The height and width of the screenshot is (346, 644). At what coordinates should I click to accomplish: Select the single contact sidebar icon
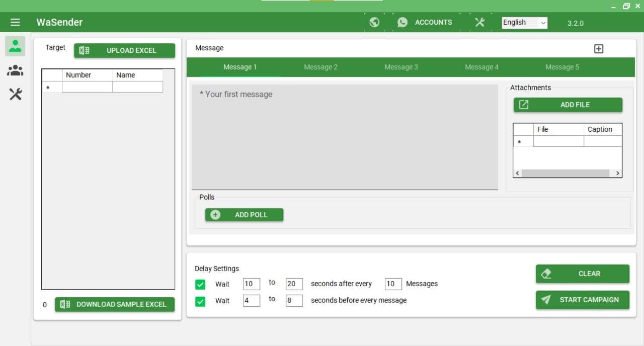[15, 46]
